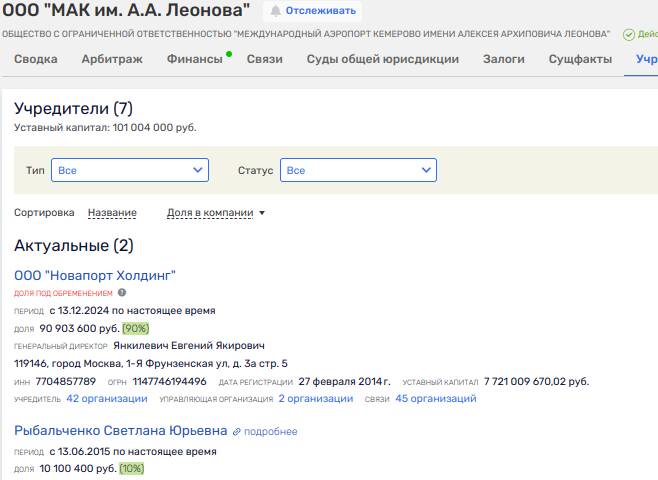
Task: Switch to the Залоги tab
Action: [504, 59]
